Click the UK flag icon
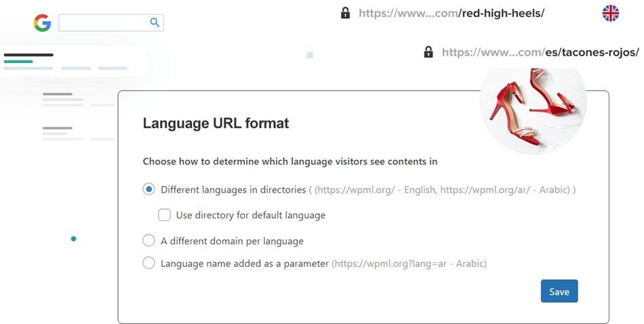This screenshot has width=644, height=324. (x=611, y=13)
